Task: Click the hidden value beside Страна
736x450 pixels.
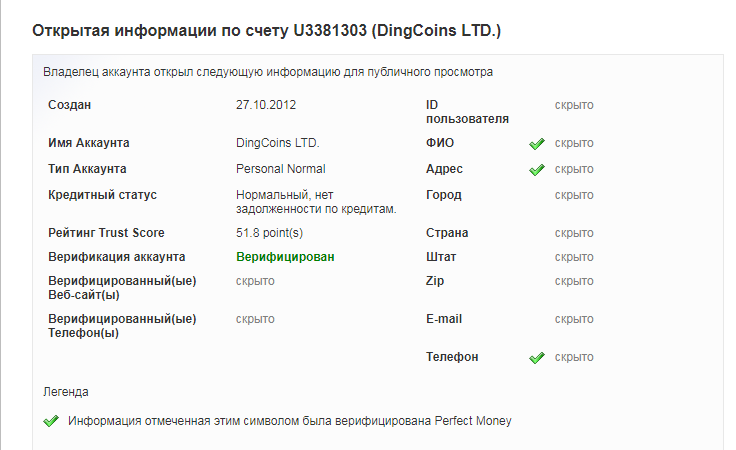Action: point(574,233)
